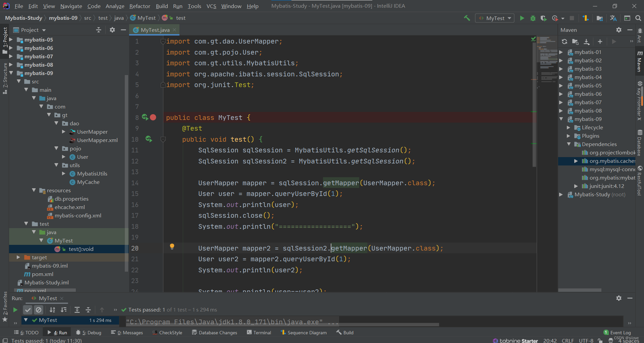Toggle Show Ignored tests button

[x=39, y=310]
